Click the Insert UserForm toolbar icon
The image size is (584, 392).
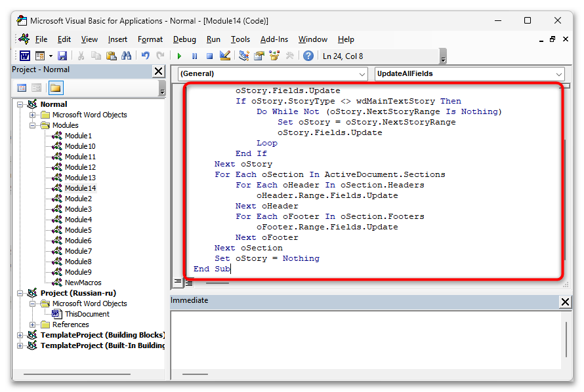[x=40, y=56]
